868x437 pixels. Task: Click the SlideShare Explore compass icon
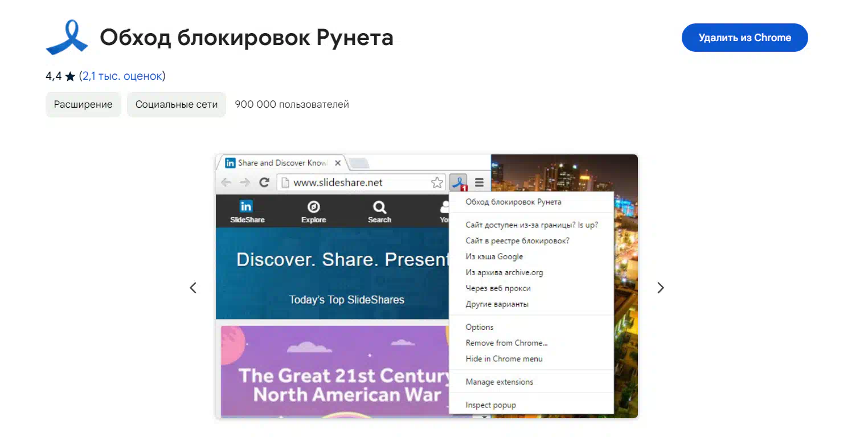[x=313, y=207]
